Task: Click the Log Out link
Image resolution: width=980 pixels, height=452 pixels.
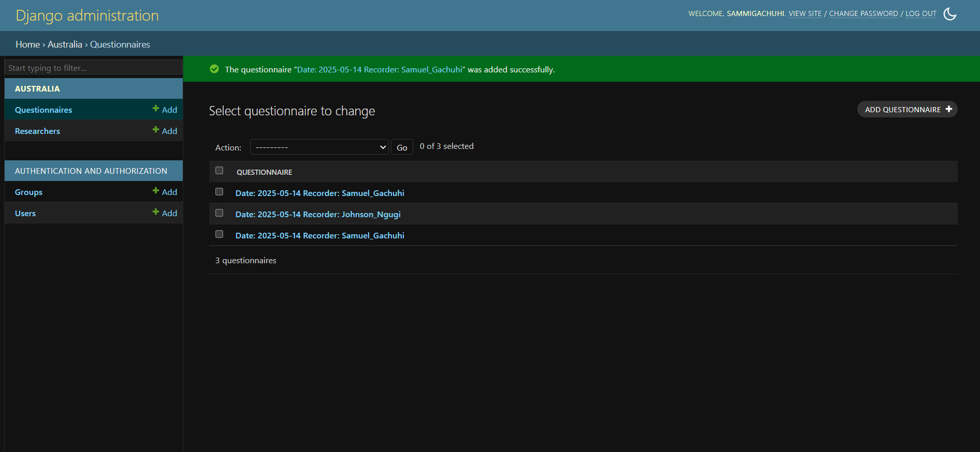Action: tap(920, 14)
